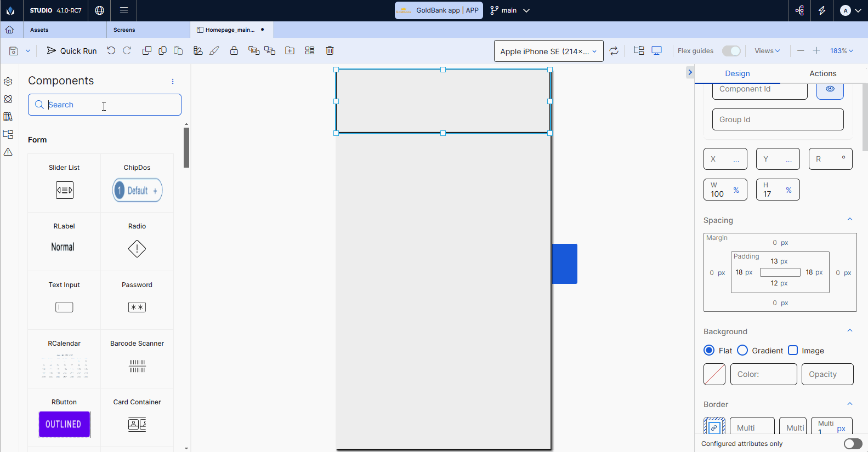Click the trash delete icon
The height and width of the screenshot is (452, 868).
point(330,50)
